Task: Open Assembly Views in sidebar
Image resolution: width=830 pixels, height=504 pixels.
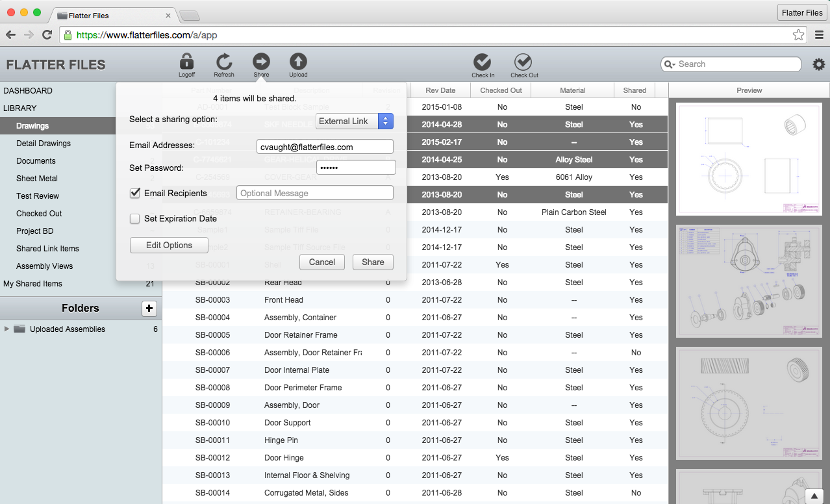Action: [x=44, y=266]
